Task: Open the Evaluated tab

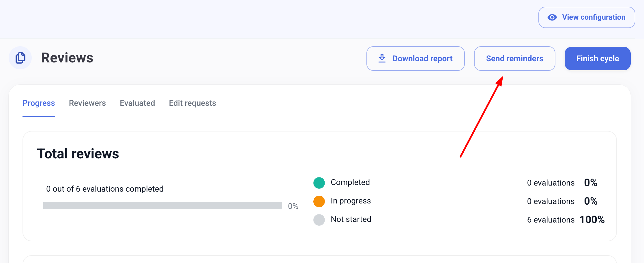Action: coord(137,103)
